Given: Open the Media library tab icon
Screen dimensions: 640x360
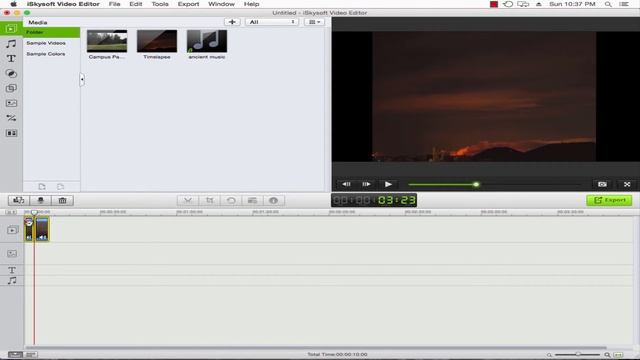Looking at the screenshot, I should (x=11, y=29).
